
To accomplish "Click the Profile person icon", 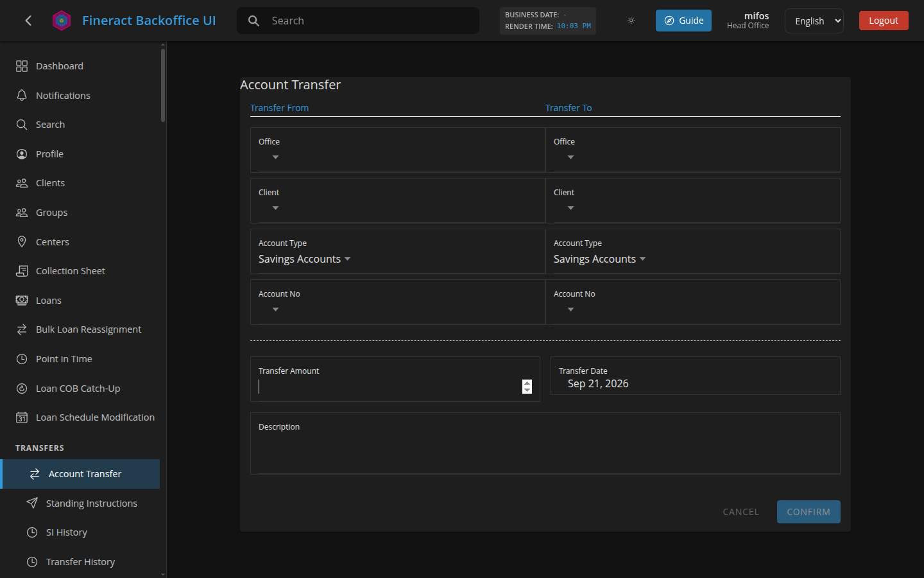I will point(22,154).
